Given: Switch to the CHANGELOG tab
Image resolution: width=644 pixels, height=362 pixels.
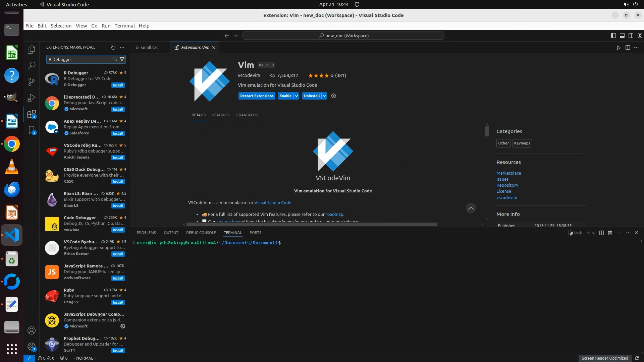Looking at the screenshot, I should tap(247, 115).
